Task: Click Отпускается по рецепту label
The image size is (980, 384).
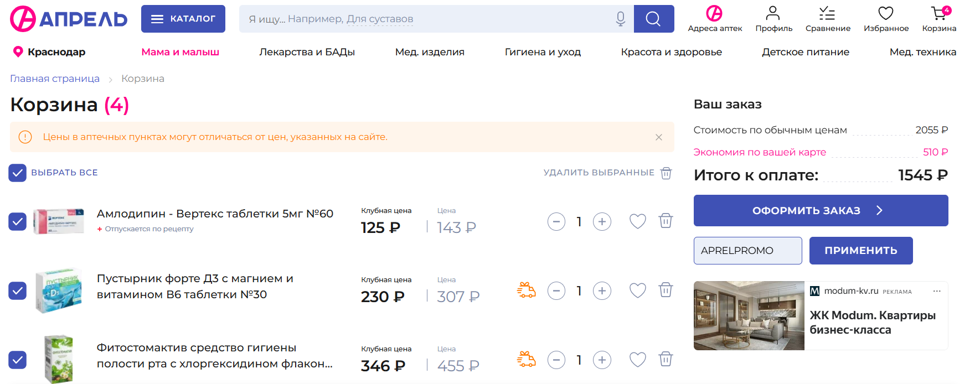Action: pyautogui.click(x=149, y=229)
